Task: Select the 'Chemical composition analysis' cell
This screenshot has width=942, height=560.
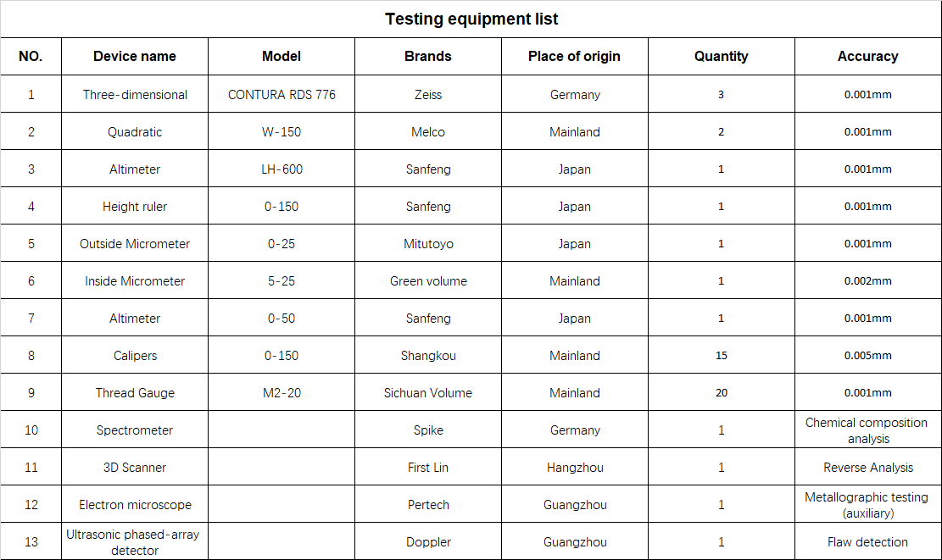Action: pyautogui.click(x=868, y=430)
